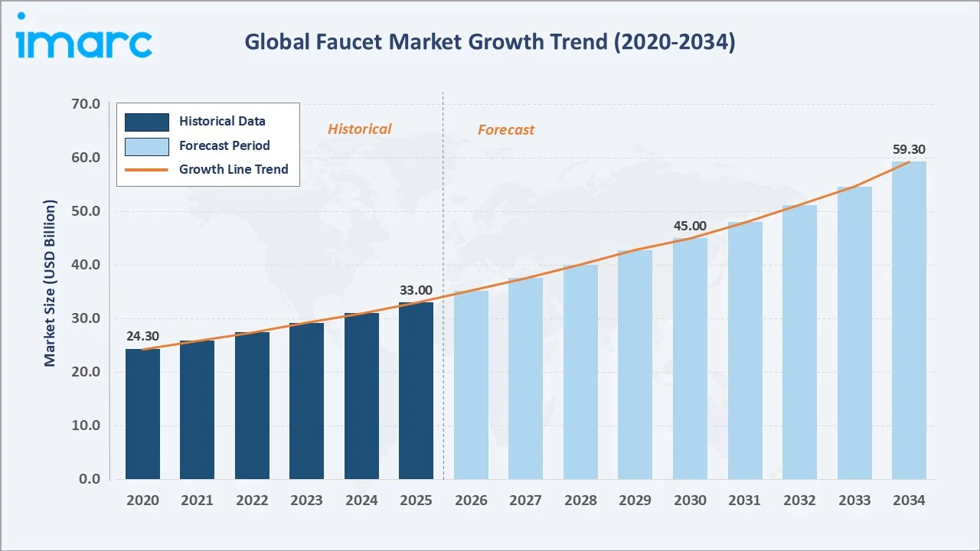Click the imarc logo
This screenshot has width=980, height=551.
pos(83,38)
